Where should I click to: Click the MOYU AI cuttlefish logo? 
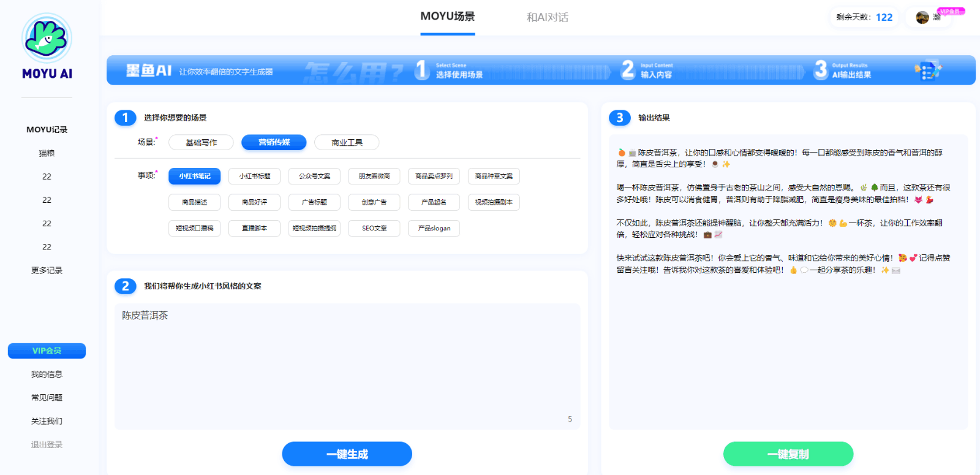[x=47, y=39]
